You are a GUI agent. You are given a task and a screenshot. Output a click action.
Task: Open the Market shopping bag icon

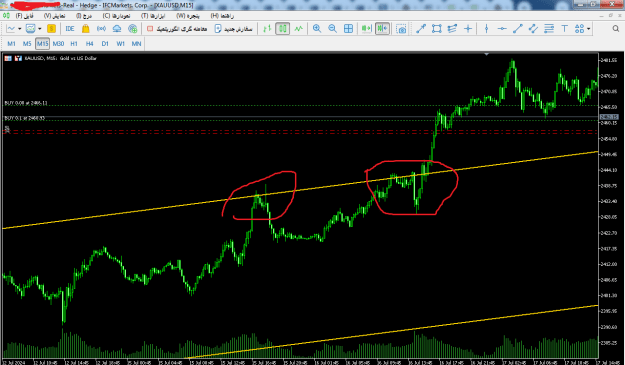85,29
